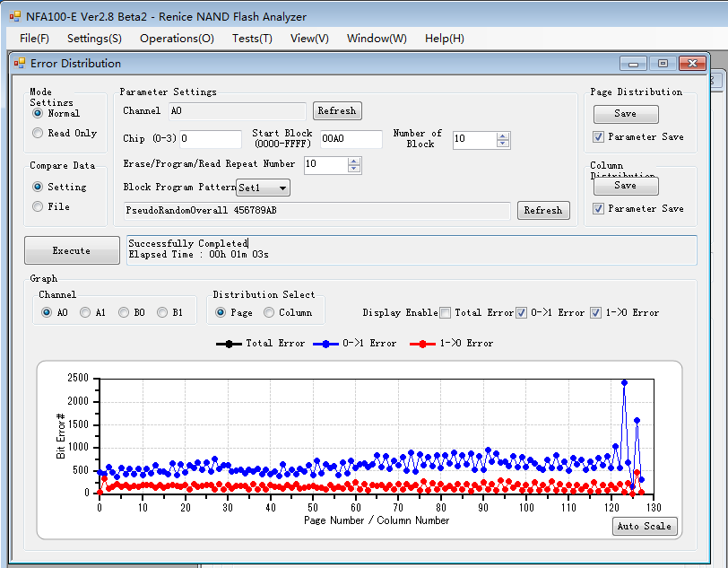The width and height of the screenshot is (728, 568).
Task: Click the NFA100-E application title bar icon
Action: click(15, 17)
